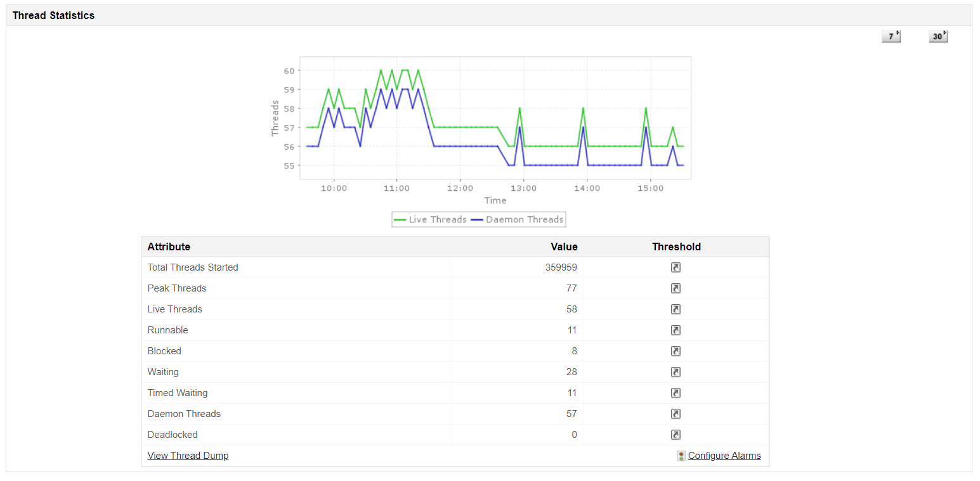The width and height of the screenshot is (980, 481).
Task: Click alarm status light beside Configure Alarms
Action: tap(680, 455)
